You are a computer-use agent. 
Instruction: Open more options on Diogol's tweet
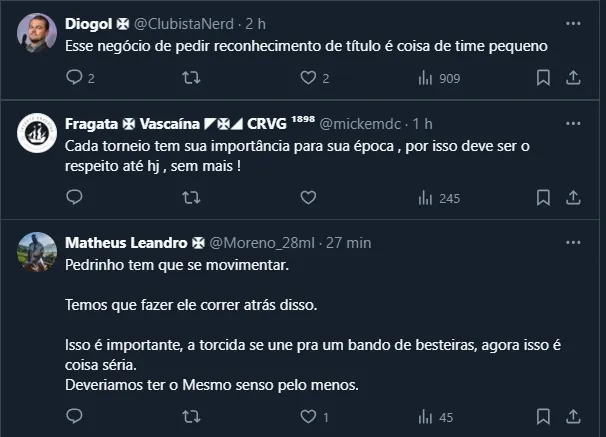(x=573, y=22)
